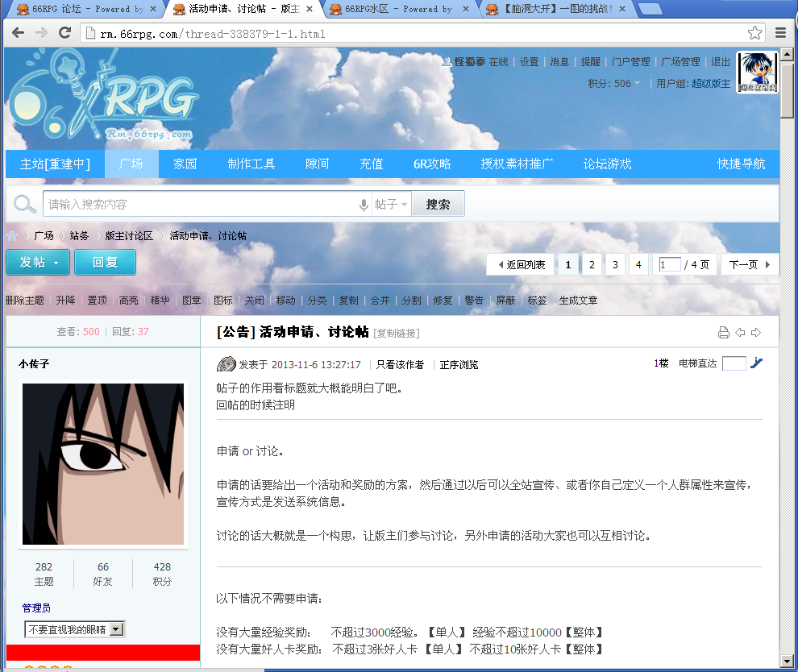798x672 pixels.
Task: Open the 不要直视我的眼睛 select box
Action: [x=75, y=630]
